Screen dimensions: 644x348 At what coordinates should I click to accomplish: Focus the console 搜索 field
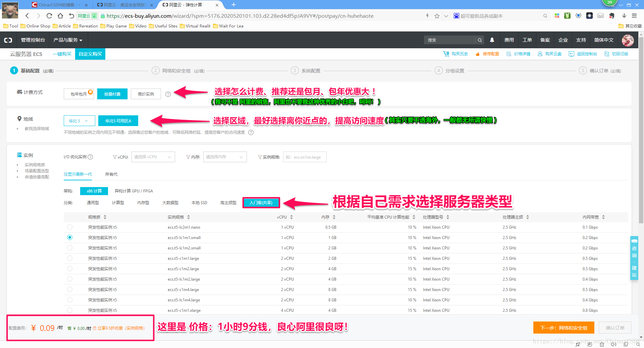tap(449, 40)
